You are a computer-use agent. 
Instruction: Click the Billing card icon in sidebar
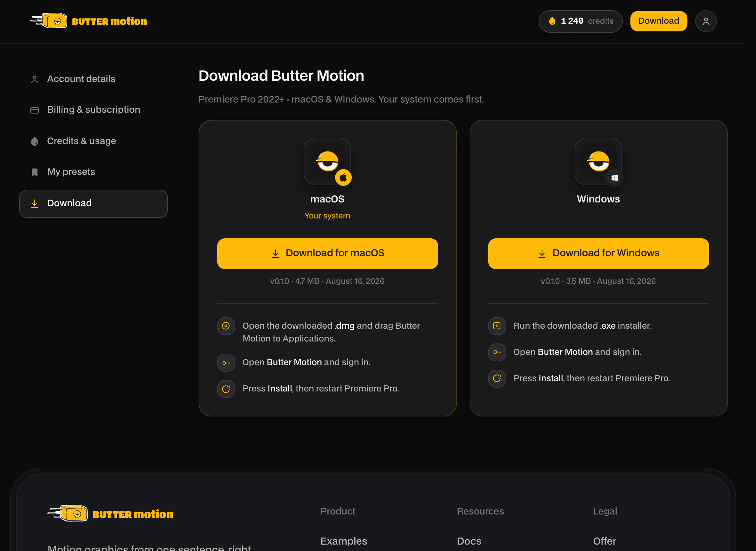click(35, 110)
